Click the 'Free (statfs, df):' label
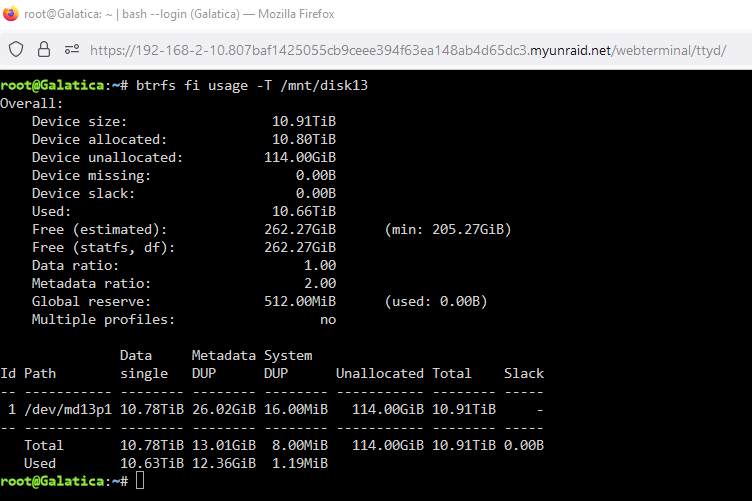This screenshot has width=752, height=501. click(104, 247)
